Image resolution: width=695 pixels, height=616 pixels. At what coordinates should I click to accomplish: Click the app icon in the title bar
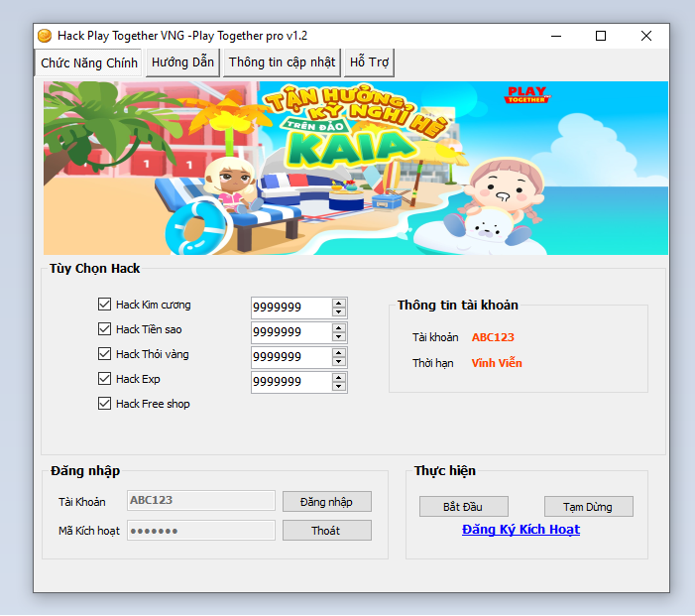(x=45, y=36)
